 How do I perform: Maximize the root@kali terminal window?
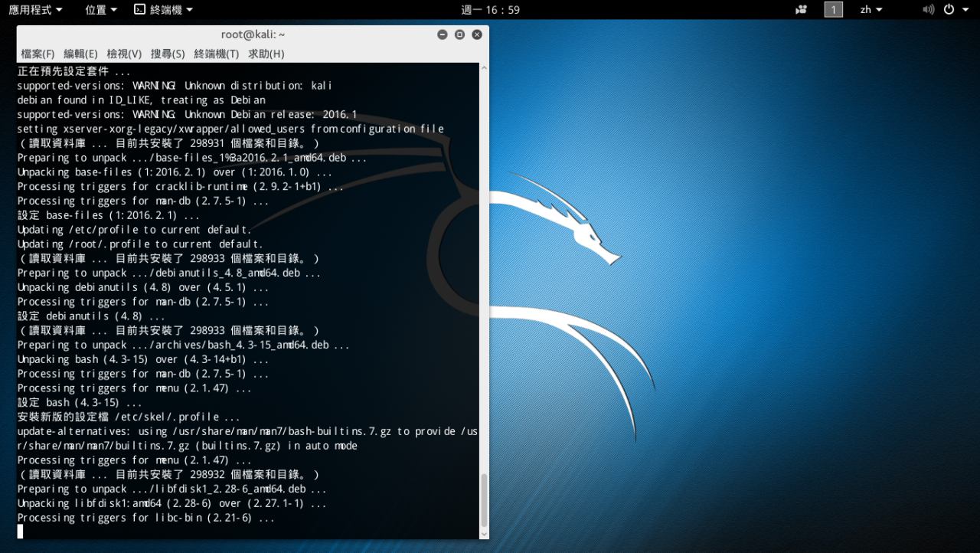pos(459,34)
